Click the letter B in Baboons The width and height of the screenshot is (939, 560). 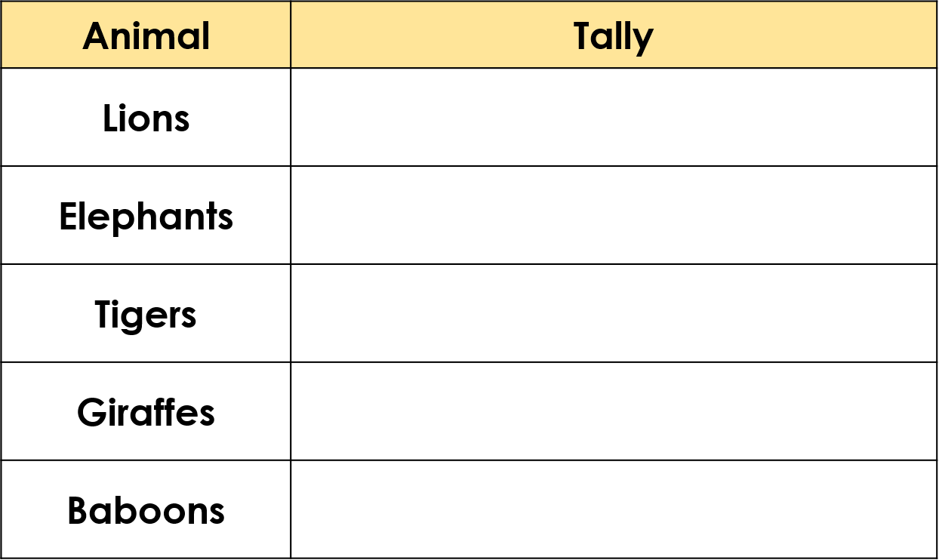[79, 511]
